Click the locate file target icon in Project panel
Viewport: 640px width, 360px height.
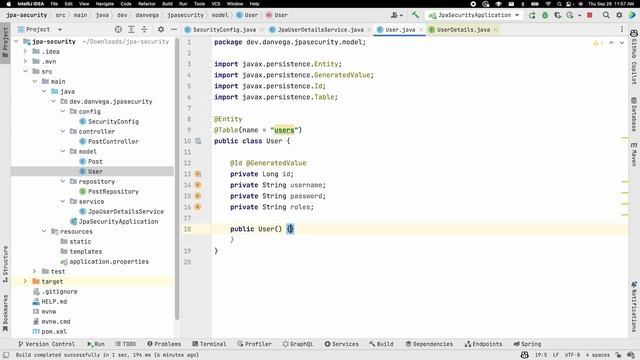point(118,29)
